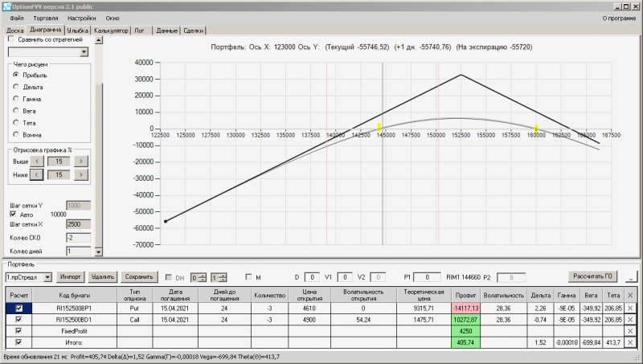Select the Прибыль radio button
The width and height of the screenshot is (643, 364).
click(15, 75)
